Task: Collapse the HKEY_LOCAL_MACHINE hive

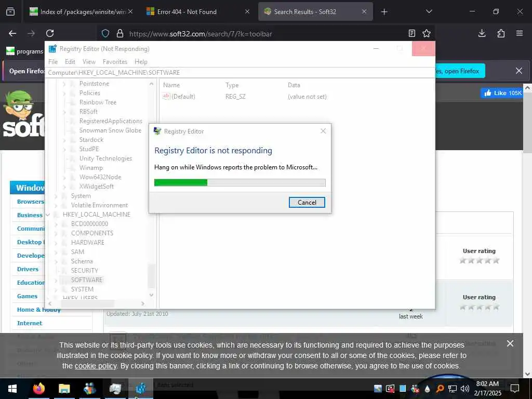Action: click(x=48, y=215)
